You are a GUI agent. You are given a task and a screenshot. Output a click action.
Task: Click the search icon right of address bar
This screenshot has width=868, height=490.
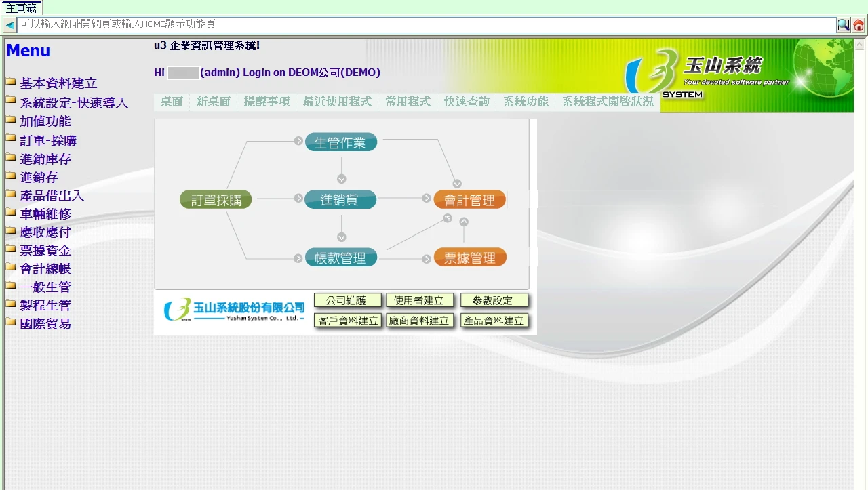[843, 25]
